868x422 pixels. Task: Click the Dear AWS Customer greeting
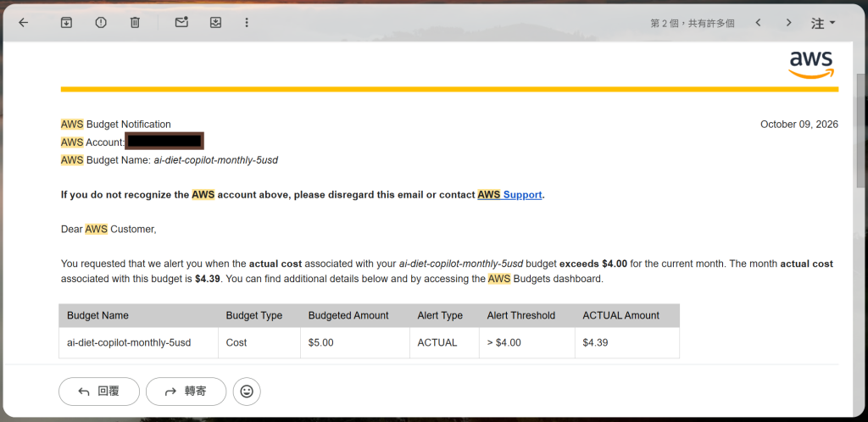coord(108,229)
